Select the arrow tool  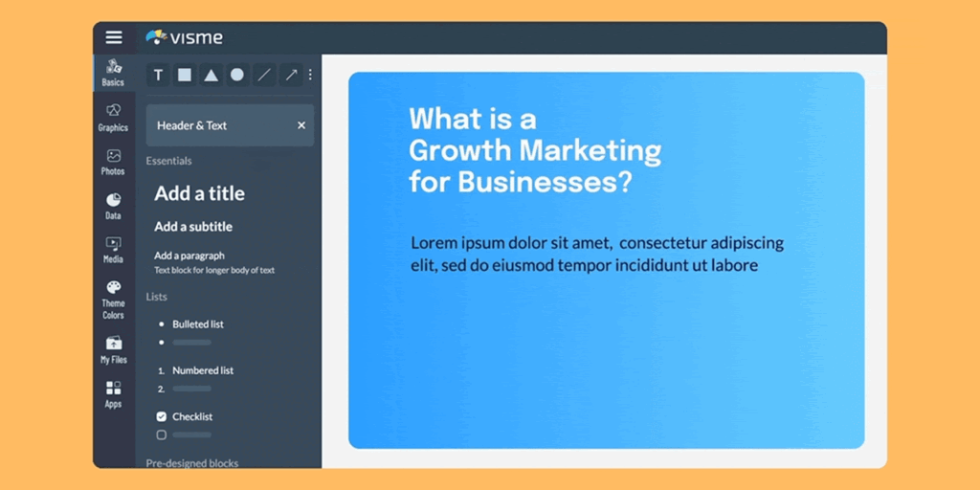pos(291,75)
